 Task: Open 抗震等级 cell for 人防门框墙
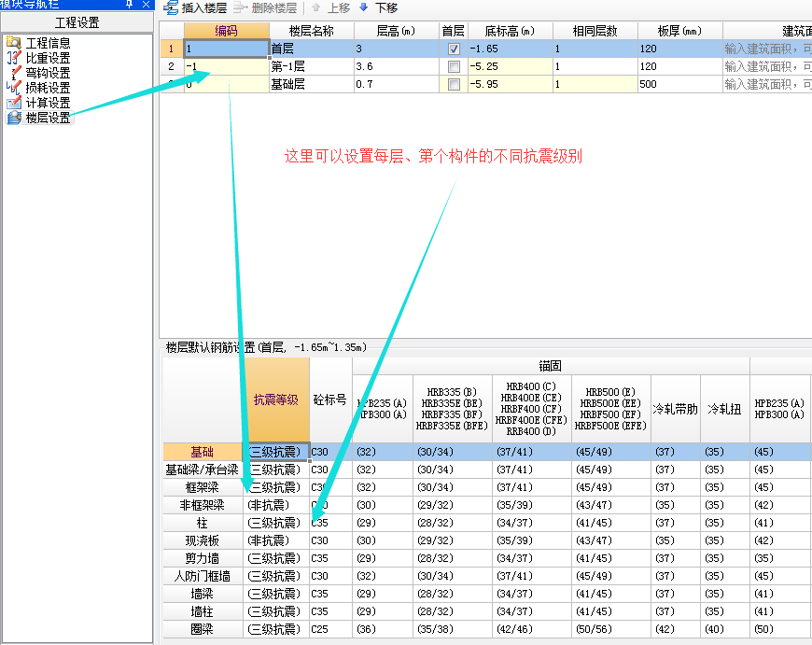coord(276,576)
